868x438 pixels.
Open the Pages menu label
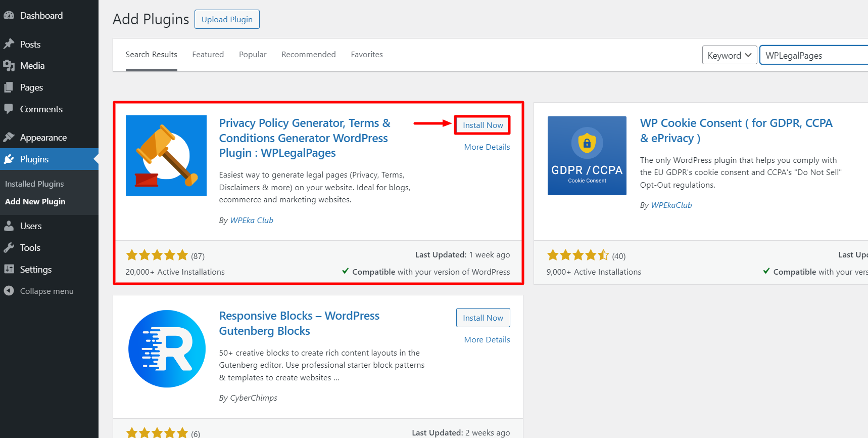tap(31, 87)
